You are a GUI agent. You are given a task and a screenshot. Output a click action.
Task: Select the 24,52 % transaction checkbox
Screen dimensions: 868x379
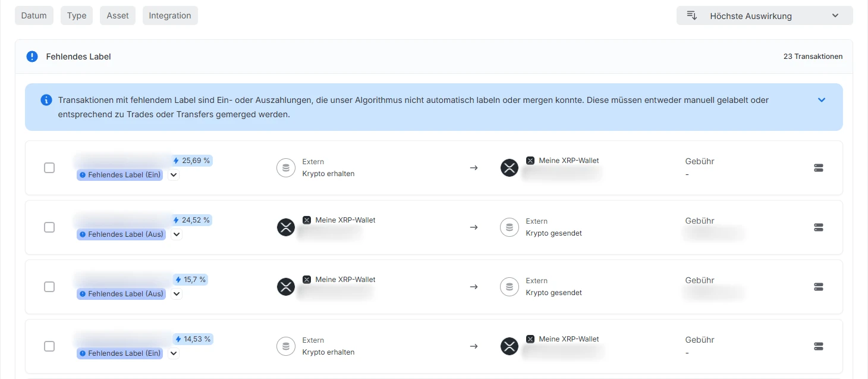coord(49,227)
